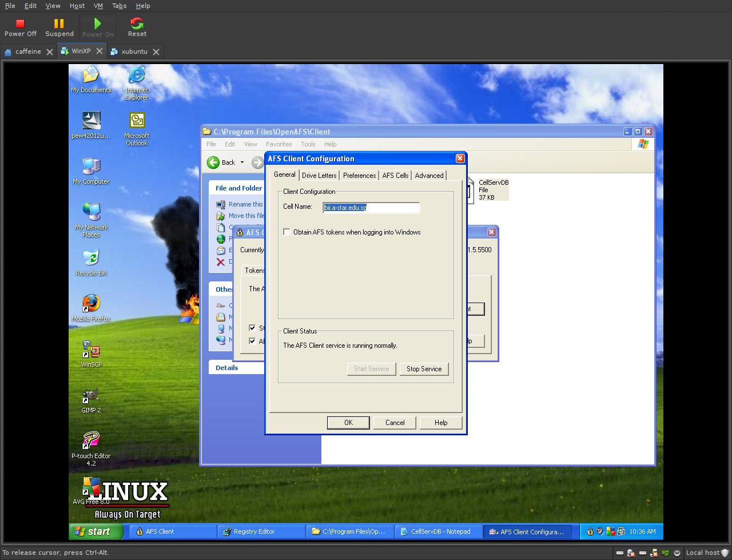Image resolution: width=732 pixels, height=560 pixels.
Task: Click the green Power On icon
Action: click(x=98, y=23)
